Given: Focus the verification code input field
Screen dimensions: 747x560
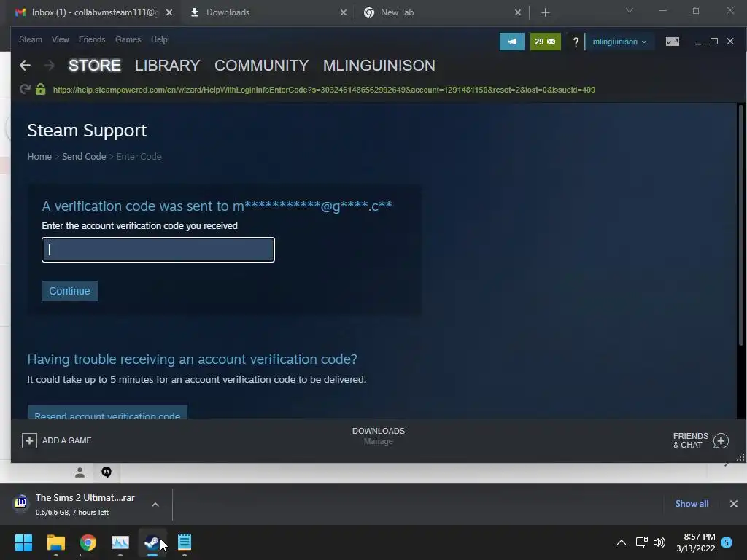Looking at the screenshot, I should (x=158, y=249).
